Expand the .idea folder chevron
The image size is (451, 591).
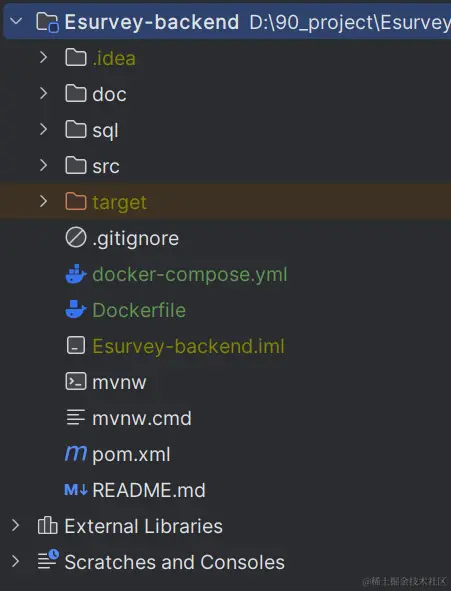[43, 57]
